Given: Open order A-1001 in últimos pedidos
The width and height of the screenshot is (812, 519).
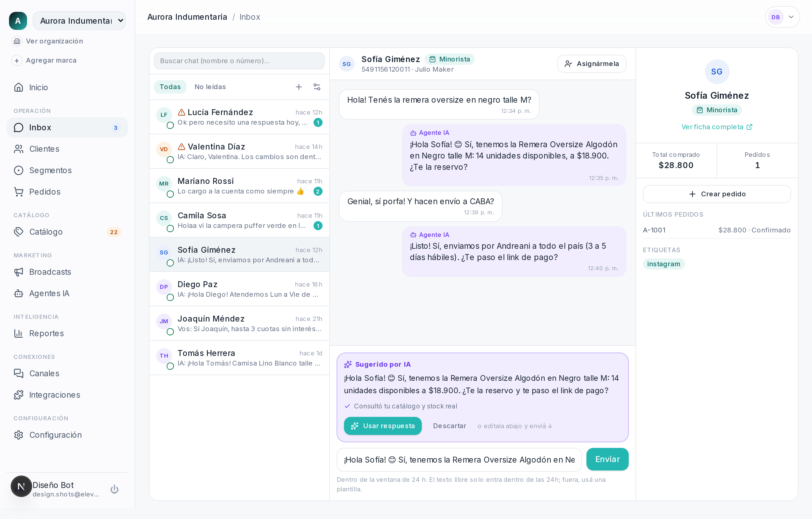Looking at the screenshot, I should pyautogui.click(x=717, y=230).
